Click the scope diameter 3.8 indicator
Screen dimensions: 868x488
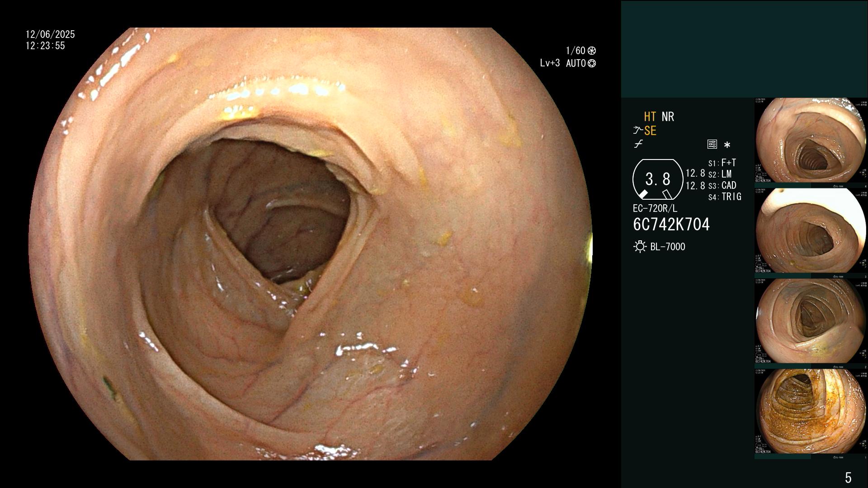point(658,179)
